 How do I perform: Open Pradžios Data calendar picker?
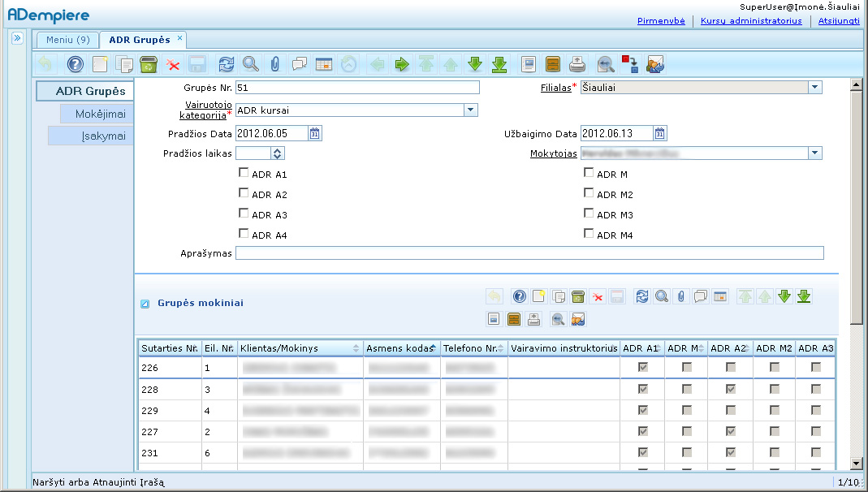tap(314, 133)
